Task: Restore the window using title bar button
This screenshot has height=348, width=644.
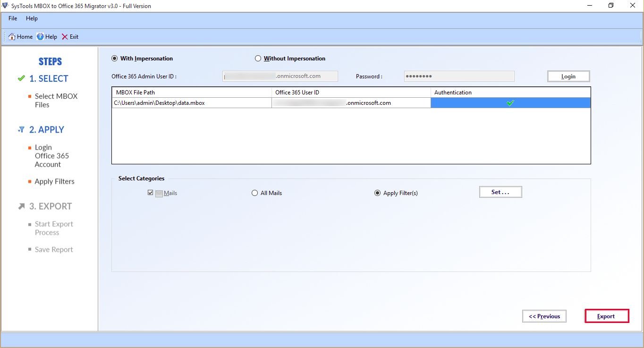Action: (611, 6)
